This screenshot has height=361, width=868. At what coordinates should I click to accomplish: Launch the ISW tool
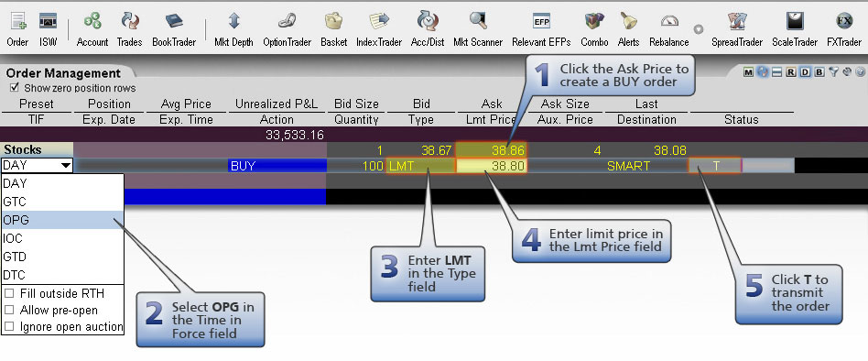49,28
